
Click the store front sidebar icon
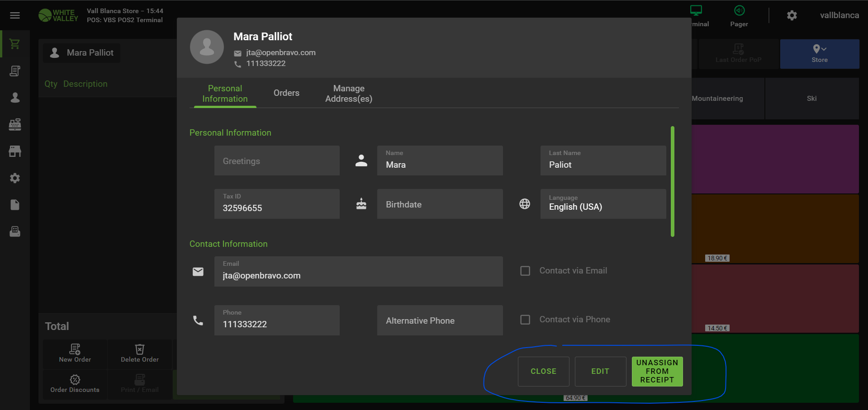coord(15,151)
